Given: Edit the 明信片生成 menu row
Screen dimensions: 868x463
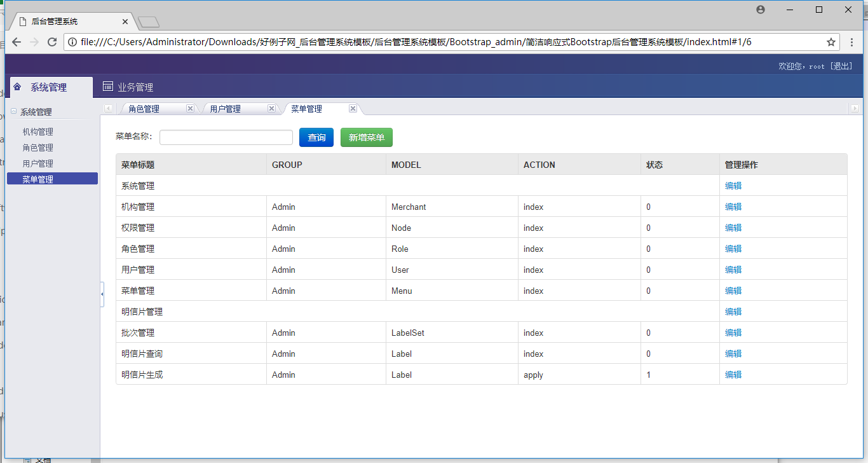Looking at the screenshot, I should point(733,375).
